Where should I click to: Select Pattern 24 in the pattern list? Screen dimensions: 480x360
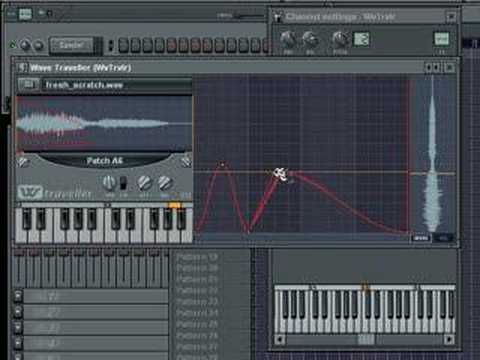point(197,313)
